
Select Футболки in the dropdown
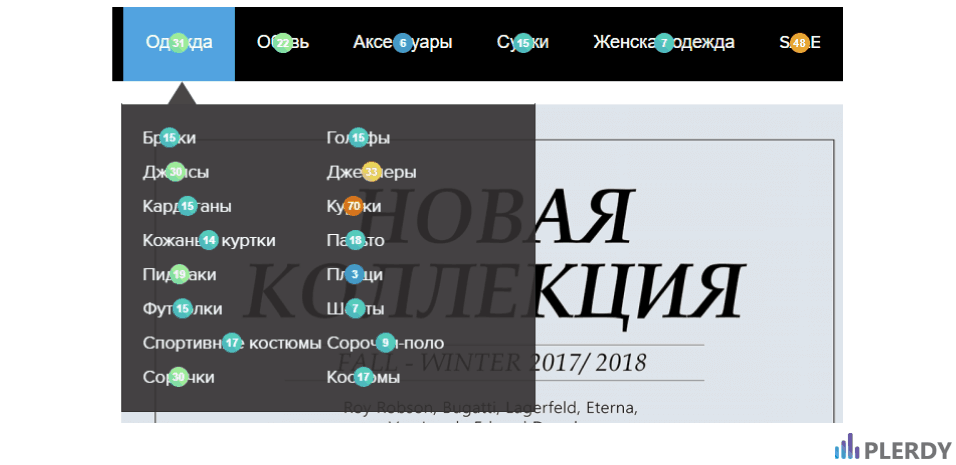182,309
